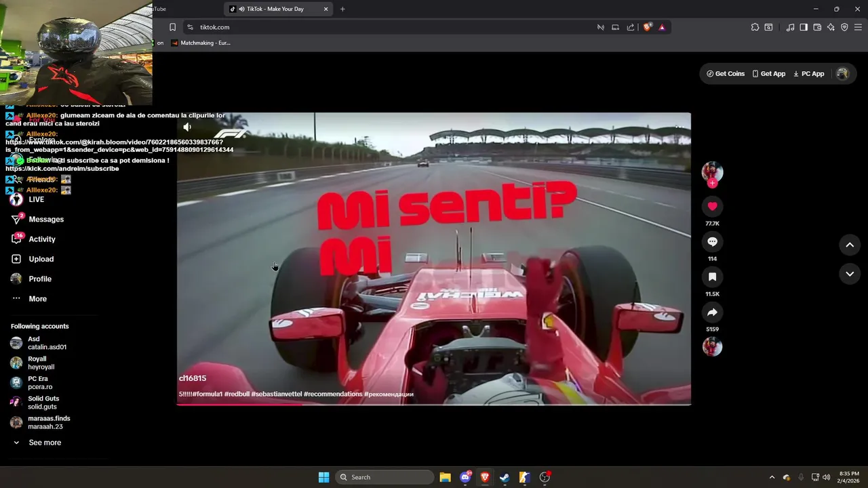
Task: Click the taskbar Search box
Action: pyautogui.click(x=384, y=477)
